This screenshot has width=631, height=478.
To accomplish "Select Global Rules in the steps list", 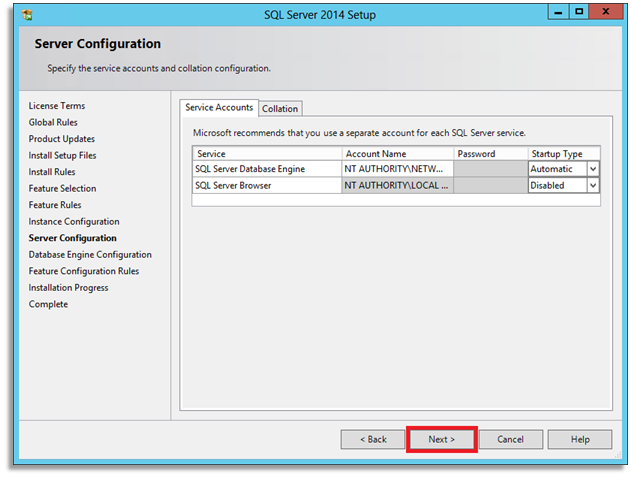I will click(53, 122).
